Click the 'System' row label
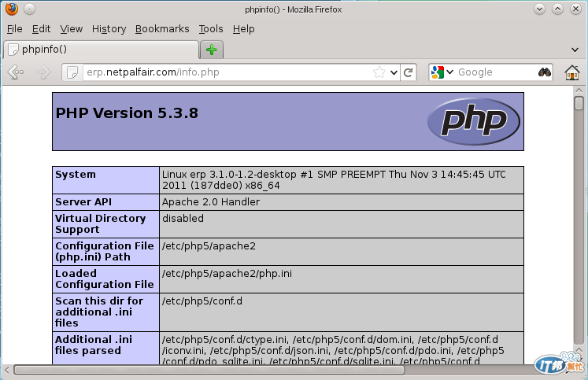588x380 pixels. [x=76, y=175]
